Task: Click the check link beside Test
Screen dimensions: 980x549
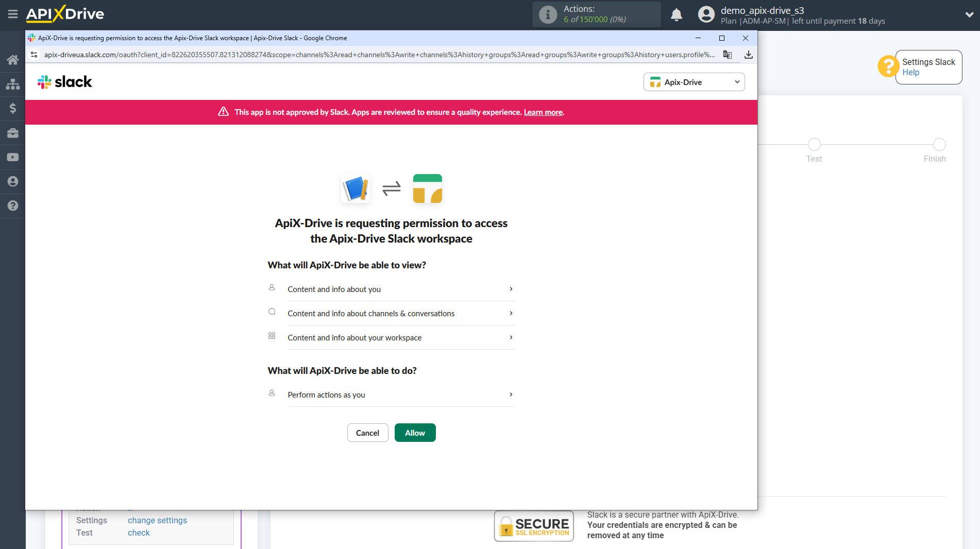Action: pyautogui.click(x=139, y=533)
